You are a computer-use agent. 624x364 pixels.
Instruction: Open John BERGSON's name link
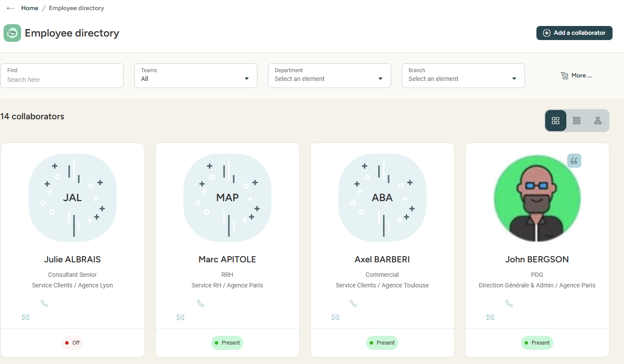click(537, 260)
